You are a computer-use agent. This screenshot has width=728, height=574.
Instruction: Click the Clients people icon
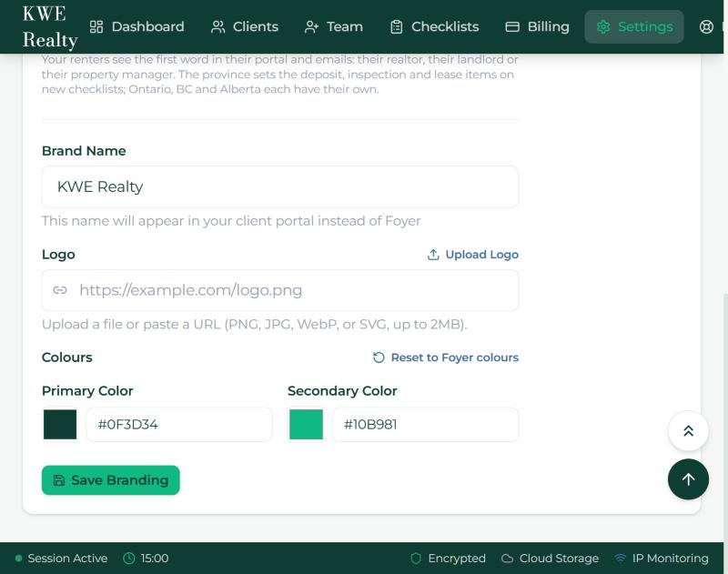pyautogui.click(x=217, y=27)
